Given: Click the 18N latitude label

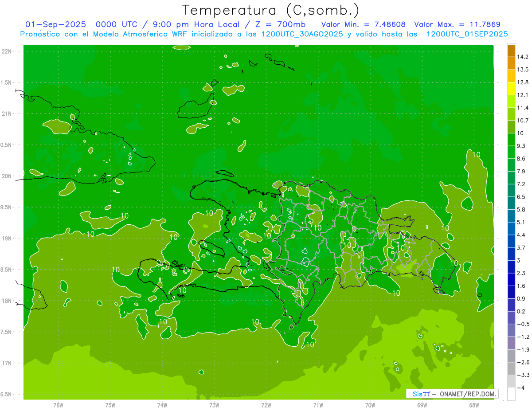Looking at the screenshot, I should coord(8,301).
